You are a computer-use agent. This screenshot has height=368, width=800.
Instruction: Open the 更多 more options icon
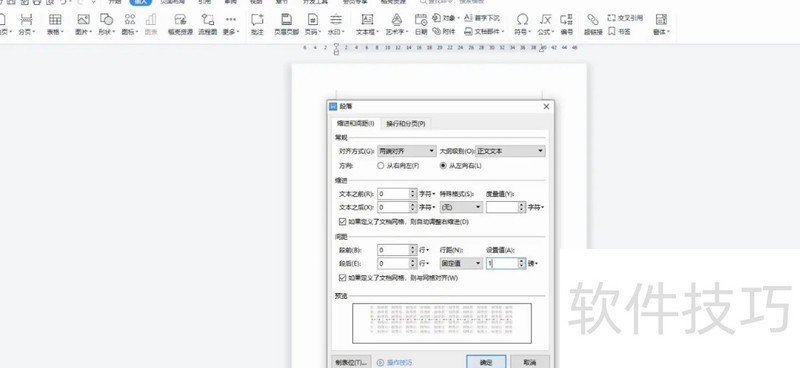point(231,24)
